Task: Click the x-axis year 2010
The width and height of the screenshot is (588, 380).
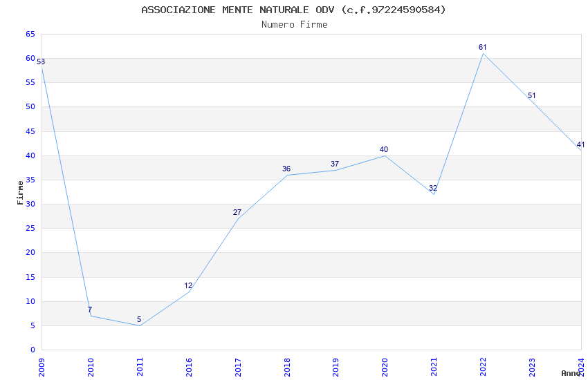Action: click(91, 368)
